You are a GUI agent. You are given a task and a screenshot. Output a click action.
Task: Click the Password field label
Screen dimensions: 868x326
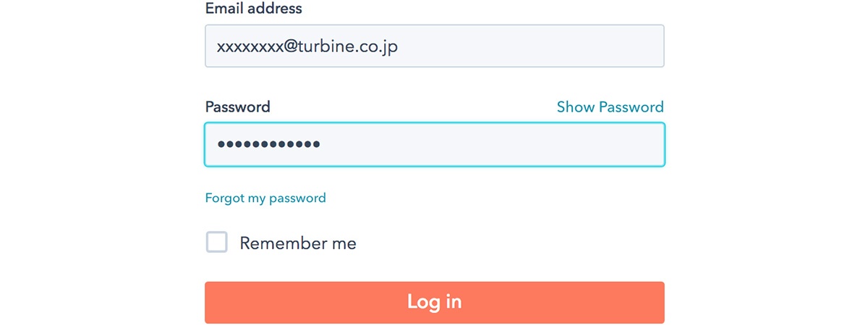coord(237,107)
